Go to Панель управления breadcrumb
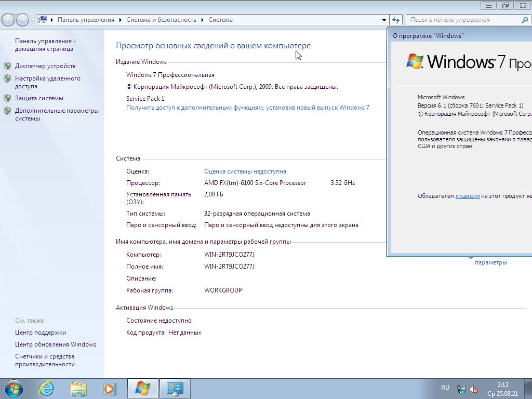This screenshot has width=532, height=399. click(86, 20)
